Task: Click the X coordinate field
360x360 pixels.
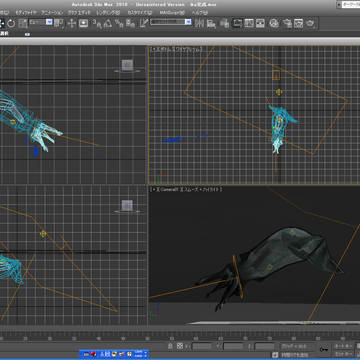Action: coord(202,346)
